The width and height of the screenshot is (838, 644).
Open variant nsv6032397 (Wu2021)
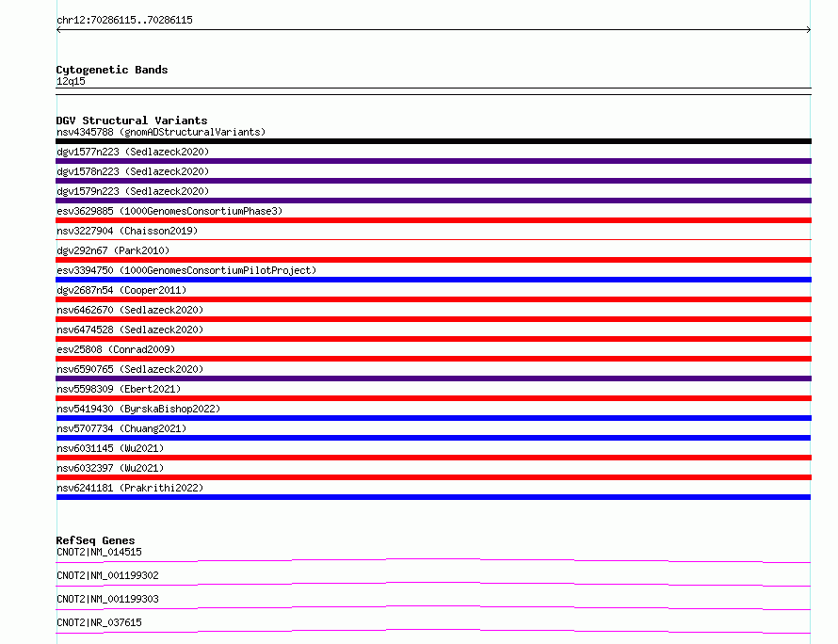point(110,468)
